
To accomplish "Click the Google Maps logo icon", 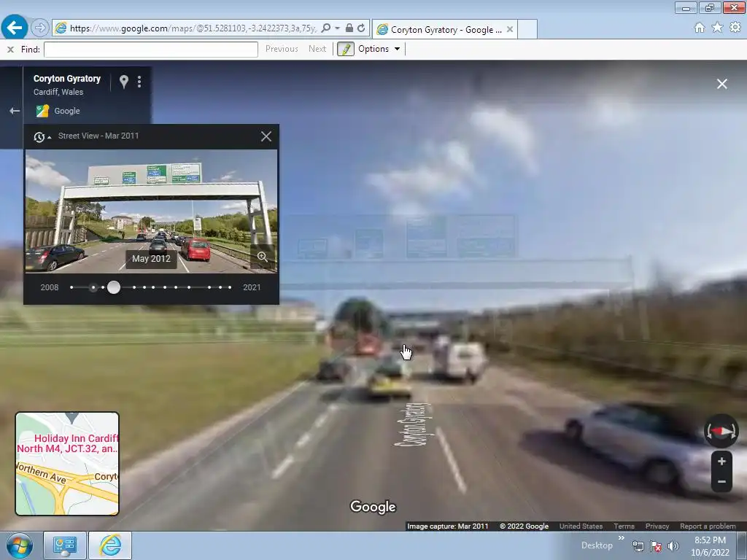I will tap(42, 111).
